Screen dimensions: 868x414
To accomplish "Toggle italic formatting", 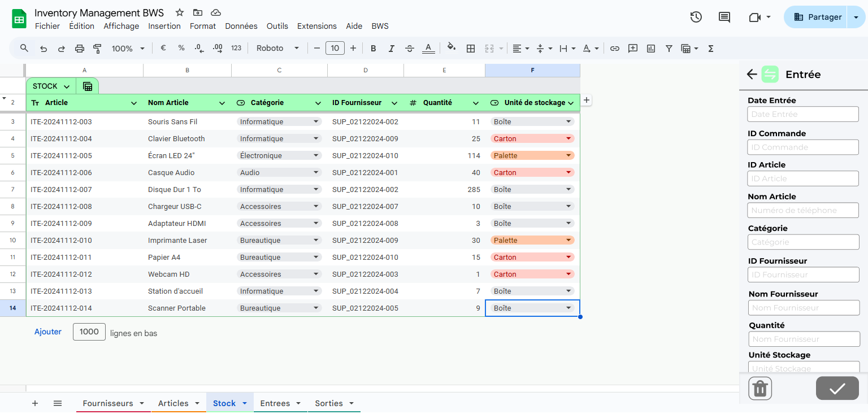I will click(x=391, y=49).
